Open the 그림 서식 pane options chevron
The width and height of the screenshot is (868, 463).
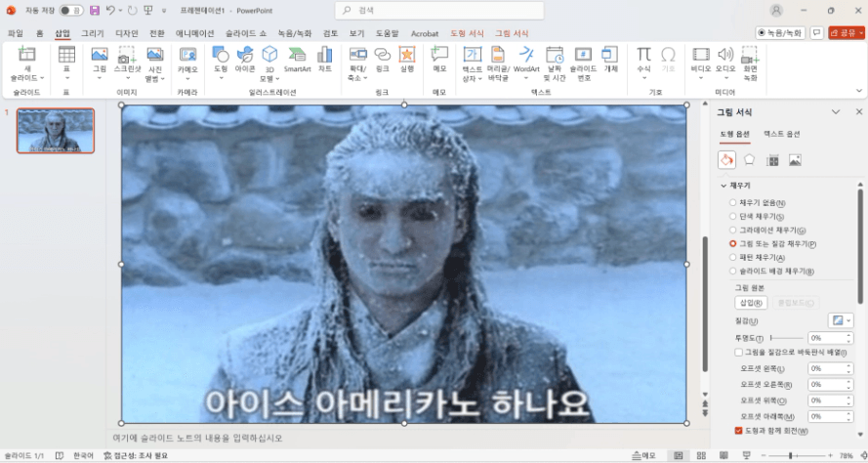pyautogui.click(x=836, y=112)
